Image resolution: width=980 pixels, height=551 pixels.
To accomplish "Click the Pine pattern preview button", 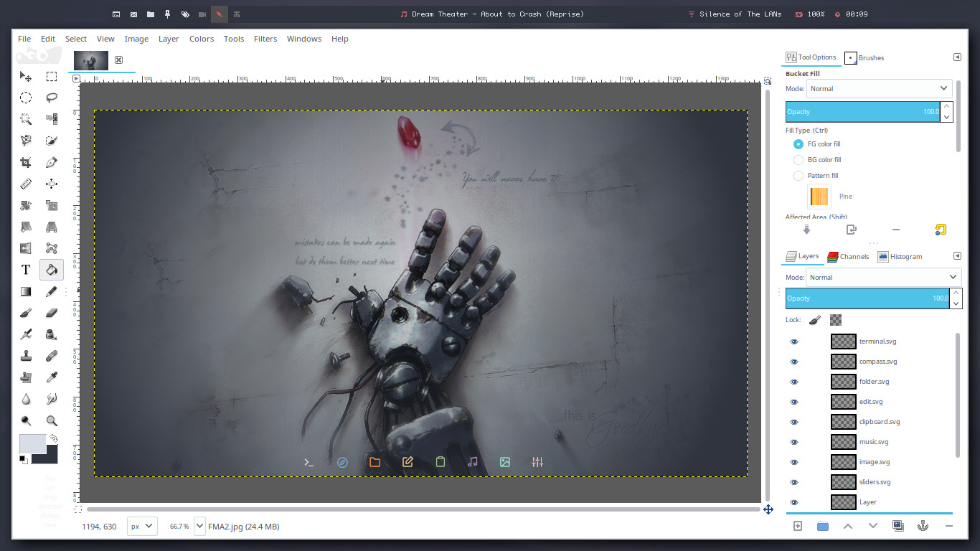I will click(x=819, y=197).
